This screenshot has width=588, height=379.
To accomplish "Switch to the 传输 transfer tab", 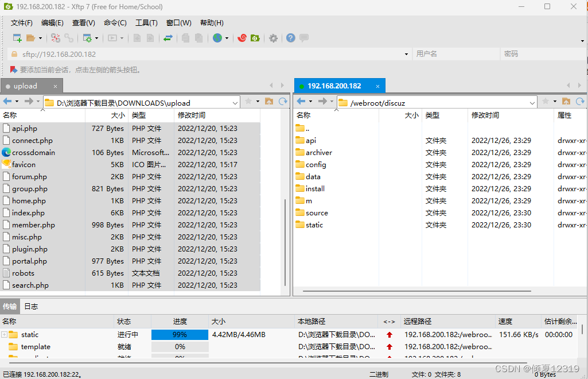I will [10, 306].
